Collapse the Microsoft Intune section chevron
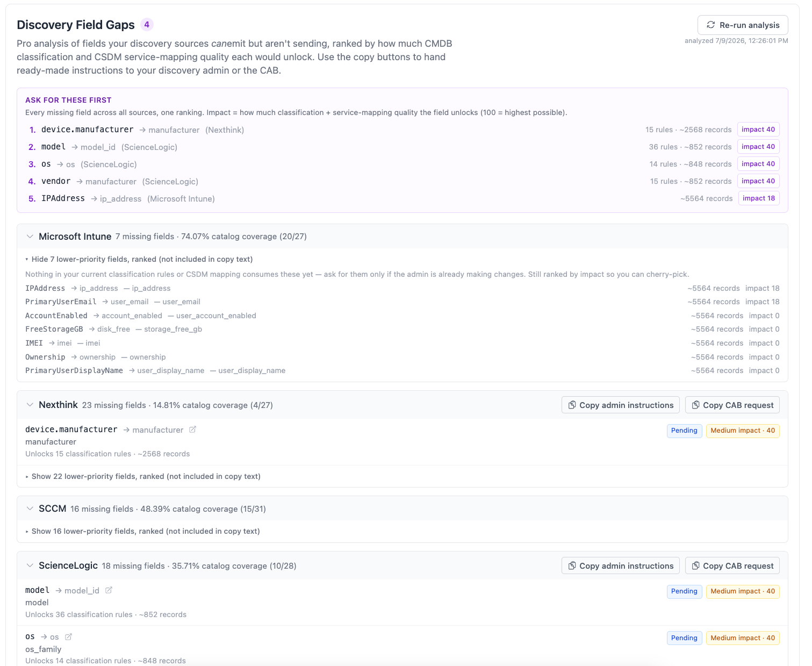Viewport: 812px width, 666px height. point(30,237)
